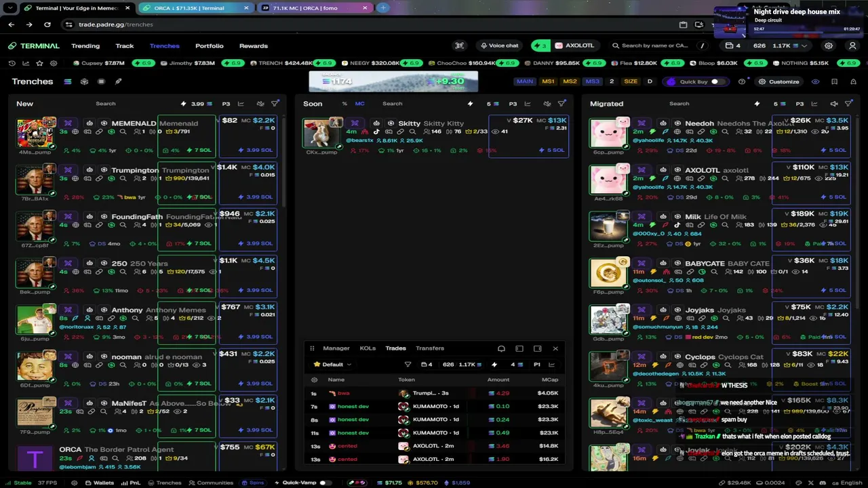This screenshot has height=488, width=868.
Task: Click the Search field in the New column
Action: pos(106,104)
